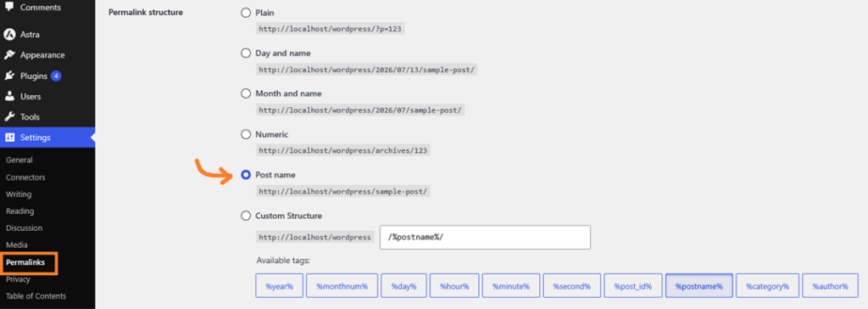Open the General settings submenu item
The width and height of the screenshot is (868, 309).
[19, 160]
